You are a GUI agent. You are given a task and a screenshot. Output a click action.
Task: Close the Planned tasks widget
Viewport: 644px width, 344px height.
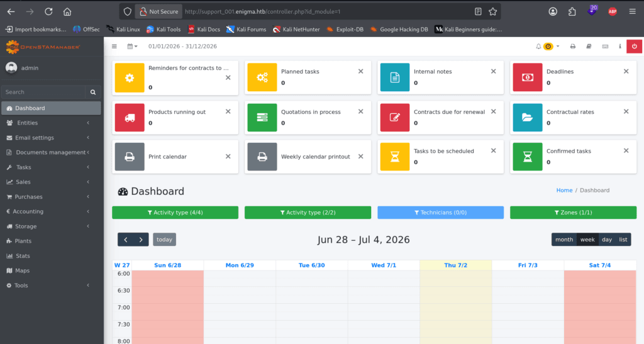(360, 72)
